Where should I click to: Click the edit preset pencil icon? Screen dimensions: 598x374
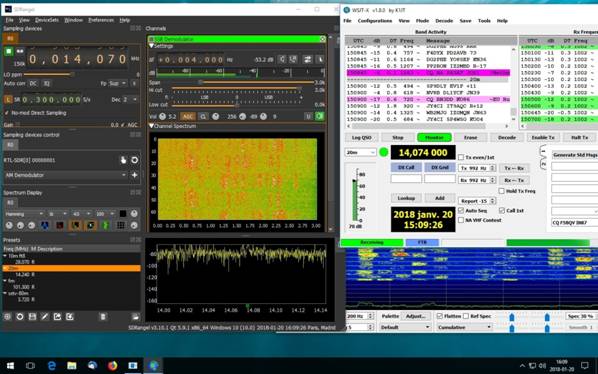coord(45,317)
